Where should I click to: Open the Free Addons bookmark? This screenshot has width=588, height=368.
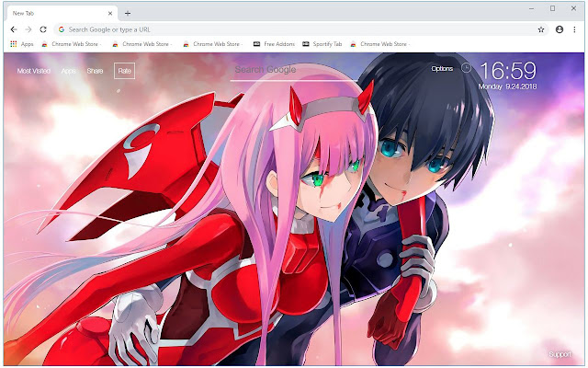pyautogui.click(x=274, y=44)
